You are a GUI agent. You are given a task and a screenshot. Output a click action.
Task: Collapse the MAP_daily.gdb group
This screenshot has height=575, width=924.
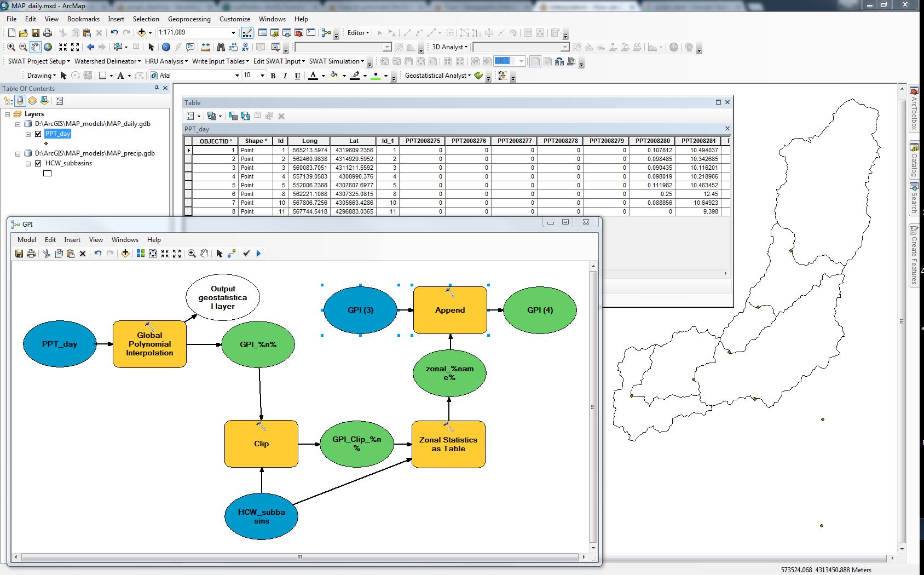[18, 124]
